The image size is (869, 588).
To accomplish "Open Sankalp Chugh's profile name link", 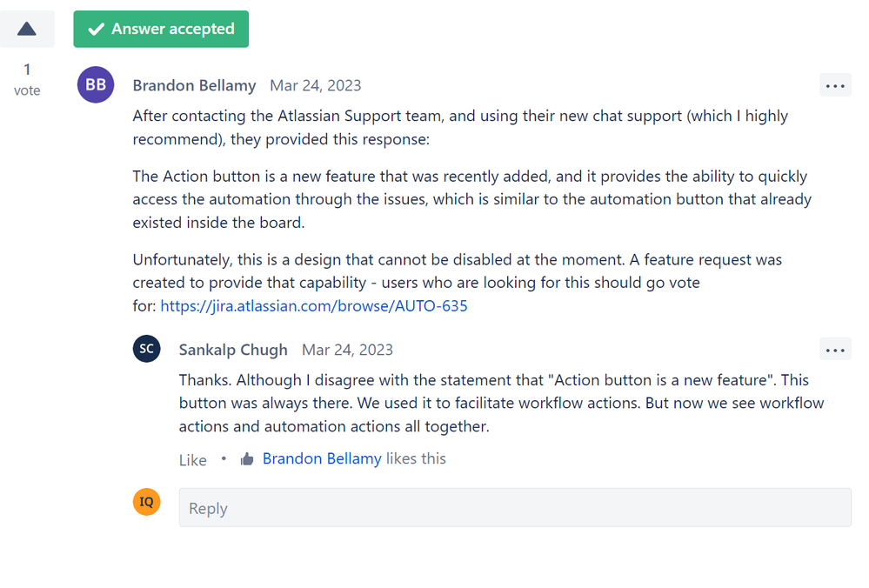I will [233, 350].
